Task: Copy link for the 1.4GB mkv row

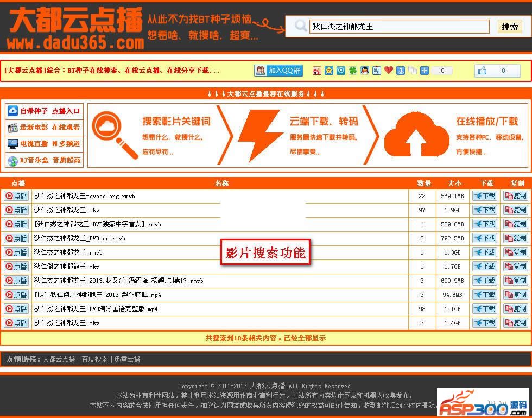Action: click(515, 322)
